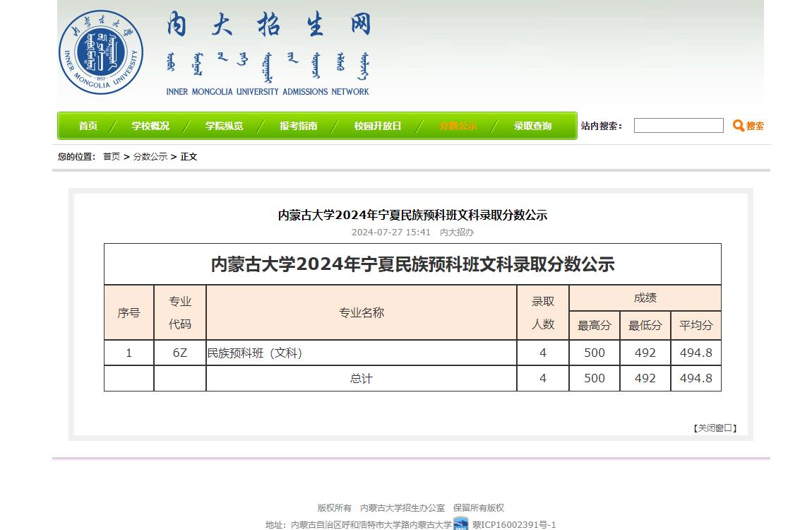Click the Inner Mongolia University round logo
The width and height of the screenshot is (812, 530).
coord(101,52)
